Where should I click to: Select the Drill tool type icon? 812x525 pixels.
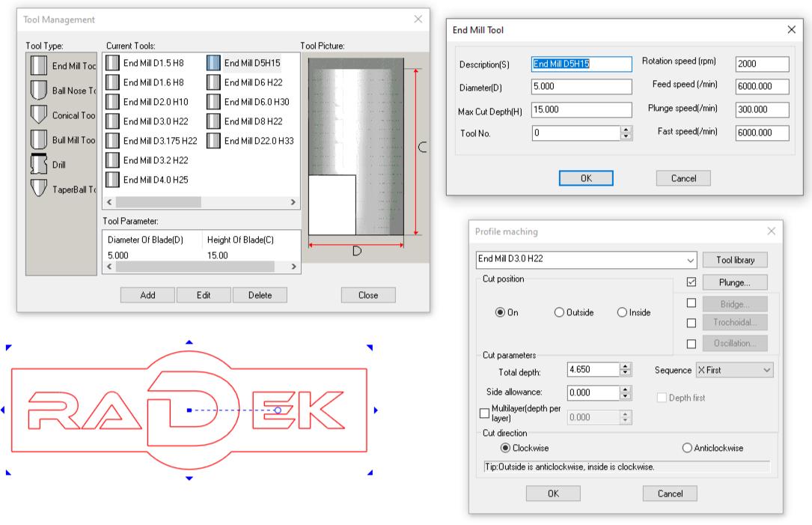click(38, 164)
